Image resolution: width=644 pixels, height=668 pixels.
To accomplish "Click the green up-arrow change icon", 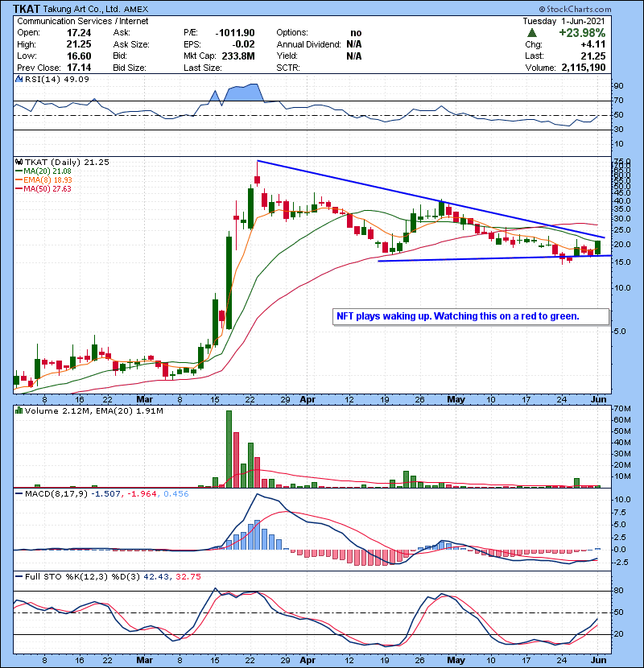I will pos(531,33).
